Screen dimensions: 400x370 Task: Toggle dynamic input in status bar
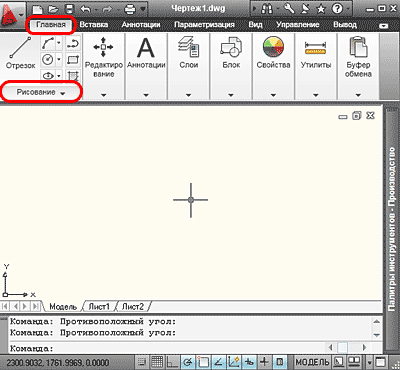click(x=249, y=362)
